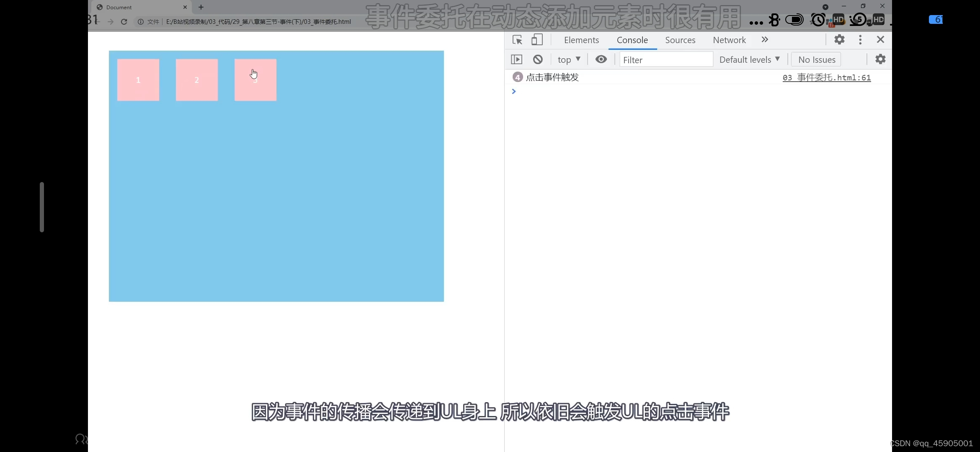Click the console Filter input field
Viewport: 980px width, 452px height.
coord(666,60)
